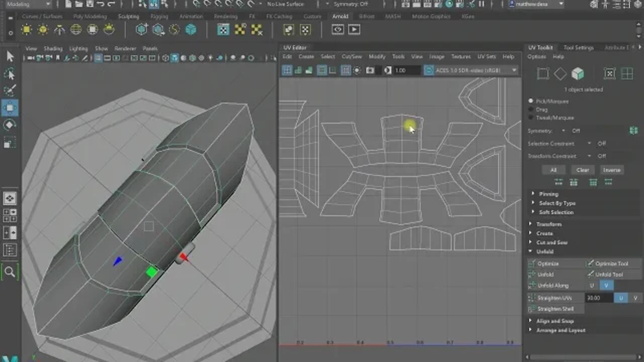Expand the Transform section
This screenshot has width=644, height=362.
pyautogui.click(x=549, y=224)
